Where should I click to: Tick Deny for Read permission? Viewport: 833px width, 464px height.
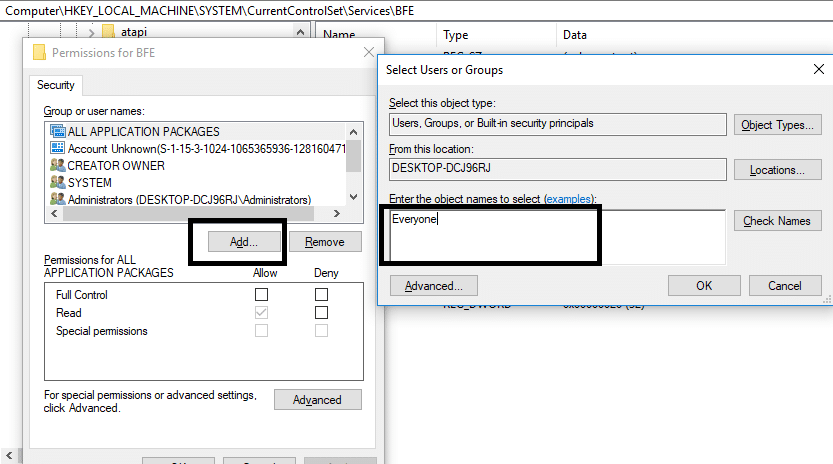tap(321, 313)
